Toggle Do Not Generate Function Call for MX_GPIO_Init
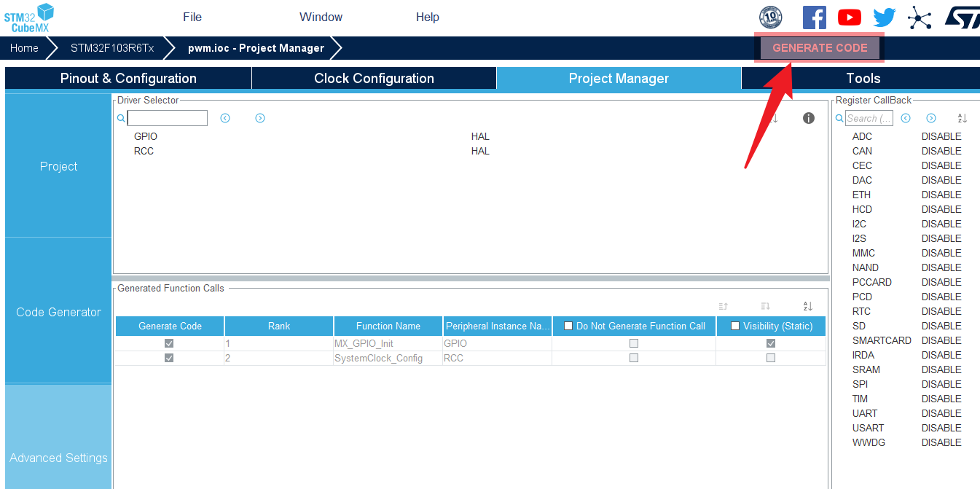The height and width of the screenshot is (489, 980). point(634,343)
